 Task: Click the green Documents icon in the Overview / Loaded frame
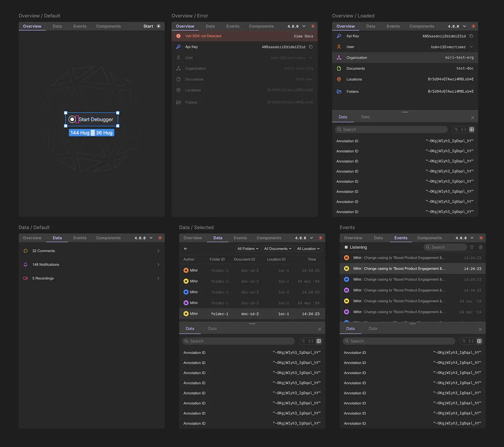click(339, 68)
